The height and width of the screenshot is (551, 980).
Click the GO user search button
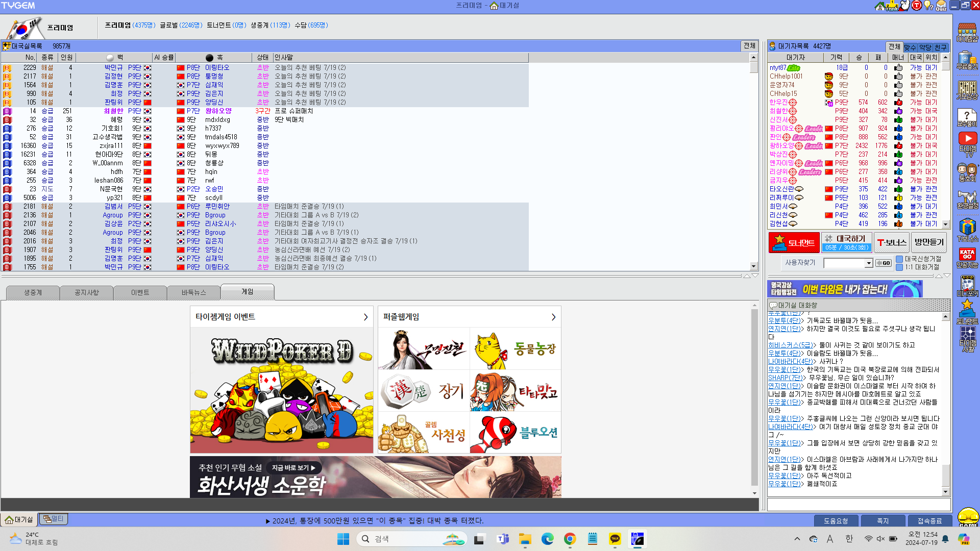[x=884, y=263]
